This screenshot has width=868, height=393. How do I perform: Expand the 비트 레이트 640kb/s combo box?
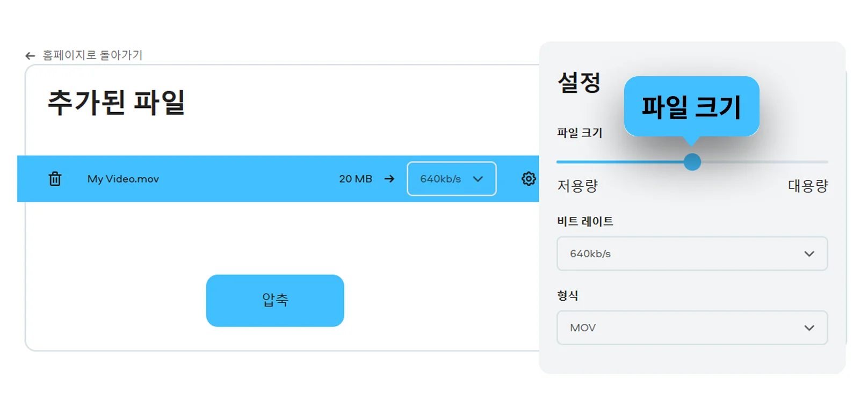[x=691, y=254]
